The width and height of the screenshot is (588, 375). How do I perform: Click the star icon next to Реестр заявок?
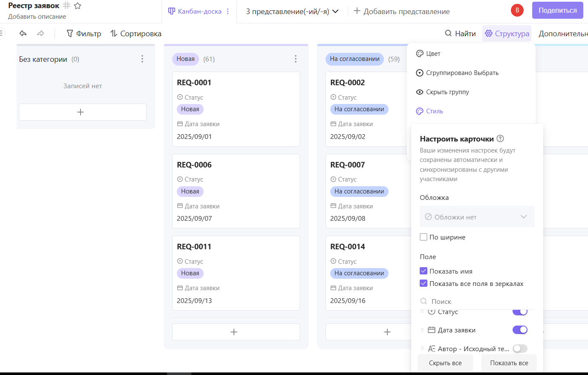78,6
